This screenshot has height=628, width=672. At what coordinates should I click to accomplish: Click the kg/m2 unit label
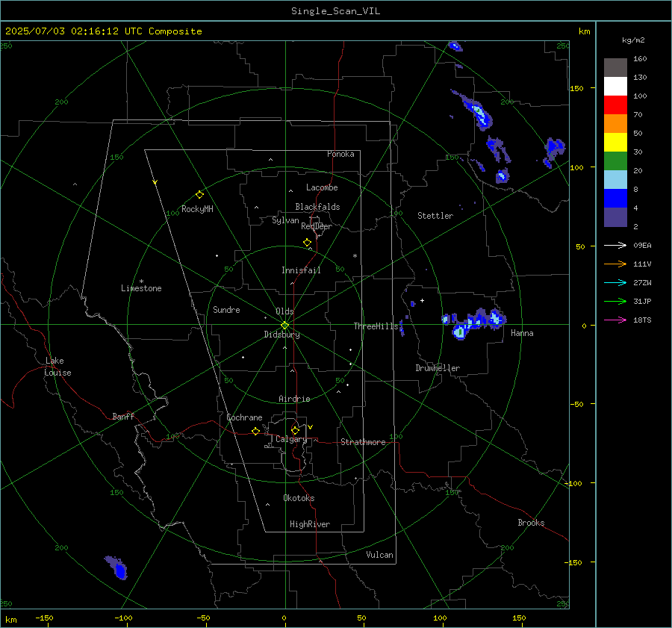(x=633, y=40)
